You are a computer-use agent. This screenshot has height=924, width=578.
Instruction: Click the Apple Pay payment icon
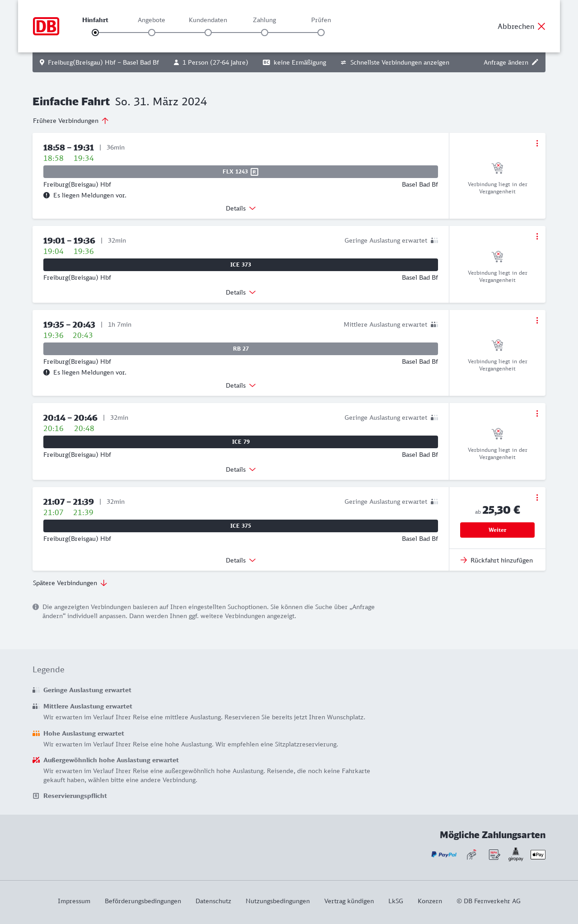(x=538, y=854)
